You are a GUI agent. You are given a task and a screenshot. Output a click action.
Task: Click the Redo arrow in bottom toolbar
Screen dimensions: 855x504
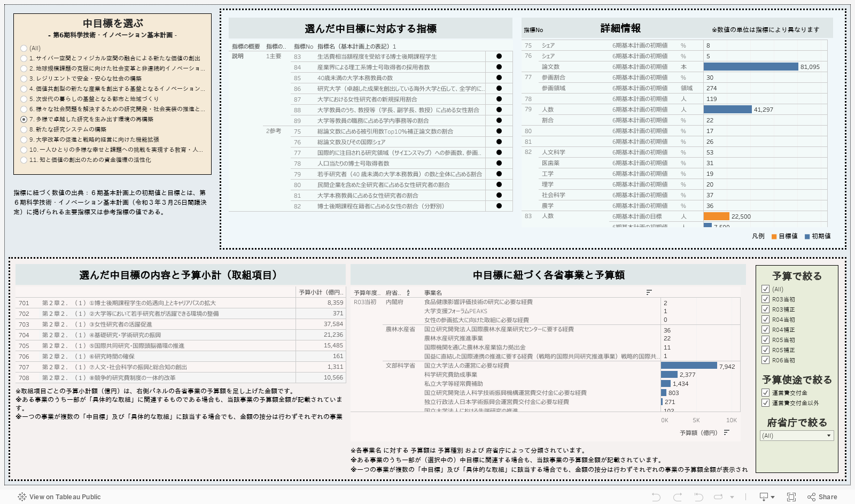(678, 497)
